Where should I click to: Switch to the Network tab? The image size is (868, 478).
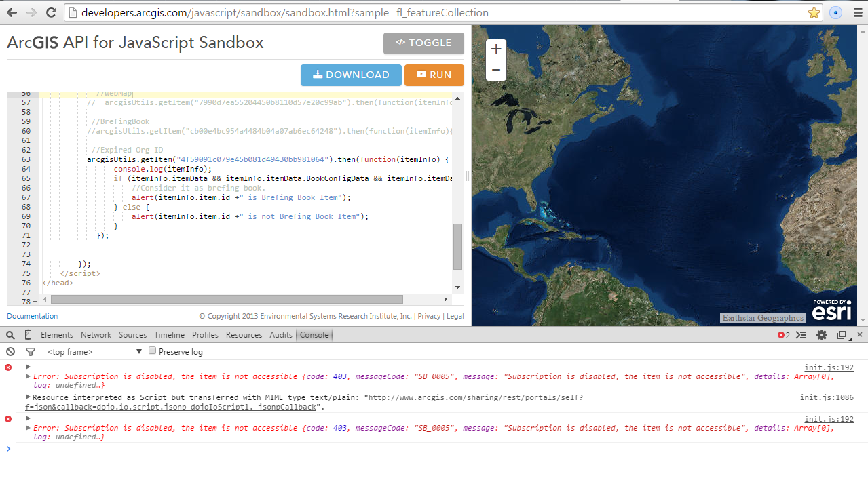point(96,335)
